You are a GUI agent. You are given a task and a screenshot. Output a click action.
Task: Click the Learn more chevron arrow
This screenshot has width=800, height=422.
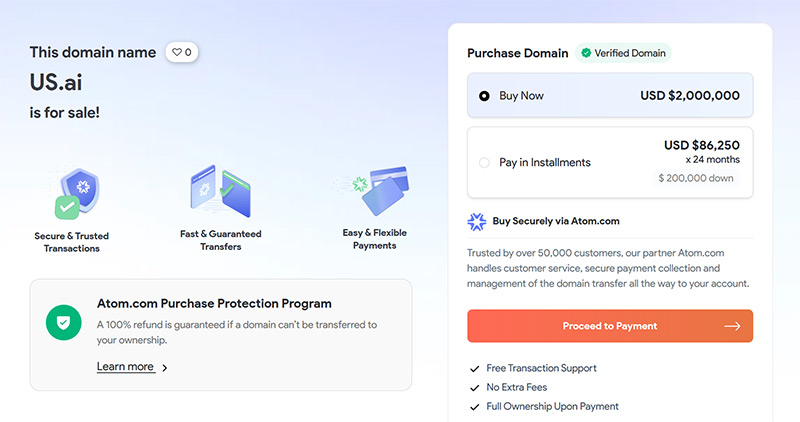click(165, 368)
